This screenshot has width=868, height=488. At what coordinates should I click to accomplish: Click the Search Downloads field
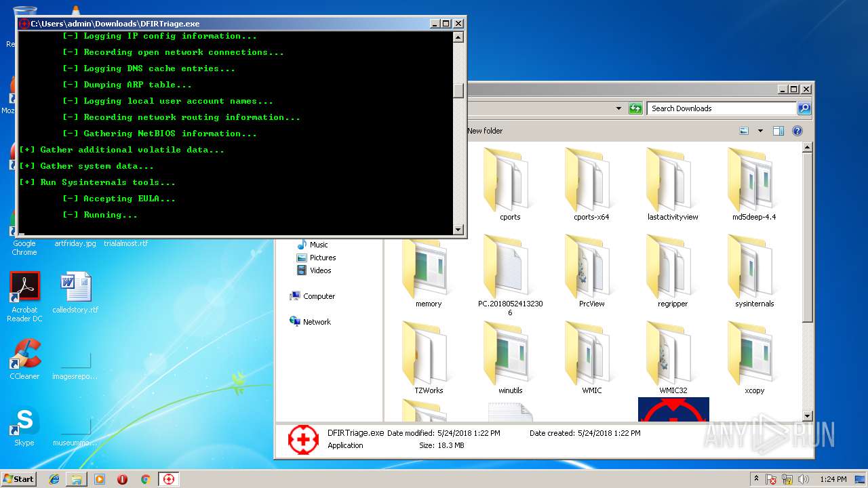click(x=722, y=108)
